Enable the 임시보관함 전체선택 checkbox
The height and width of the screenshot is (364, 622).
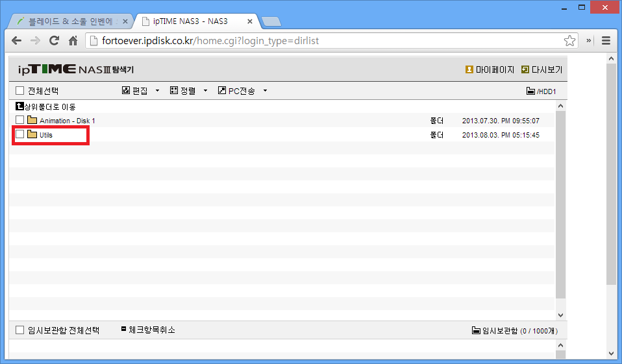tap(19, 330)
